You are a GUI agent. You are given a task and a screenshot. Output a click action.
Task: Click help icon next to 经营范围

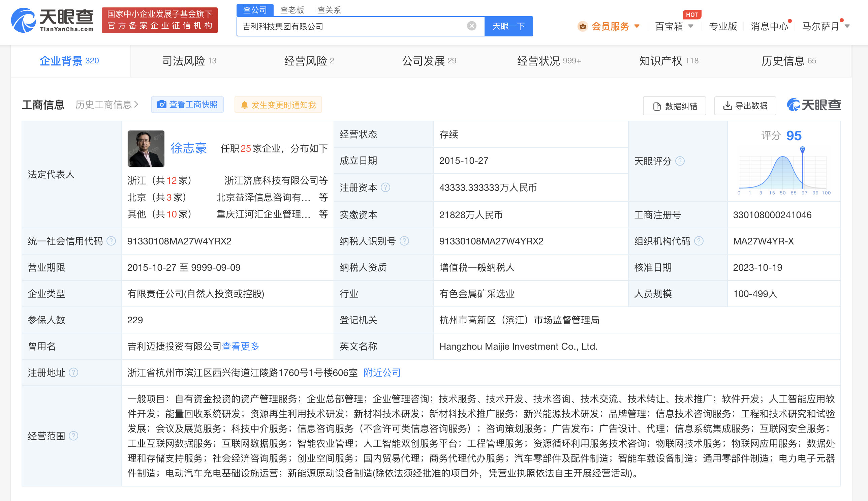(73, 436)
